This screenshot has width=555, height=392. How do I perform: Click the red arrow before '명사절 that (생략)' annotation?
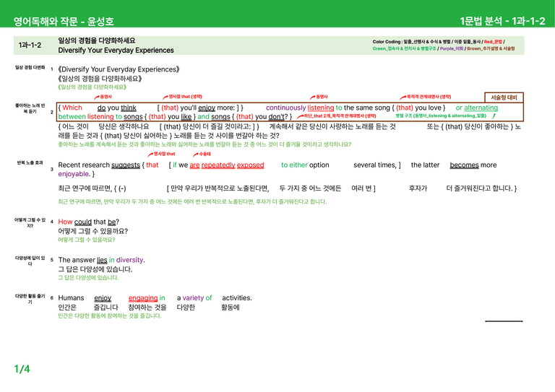pyautogui.click(x=165, y=97)
